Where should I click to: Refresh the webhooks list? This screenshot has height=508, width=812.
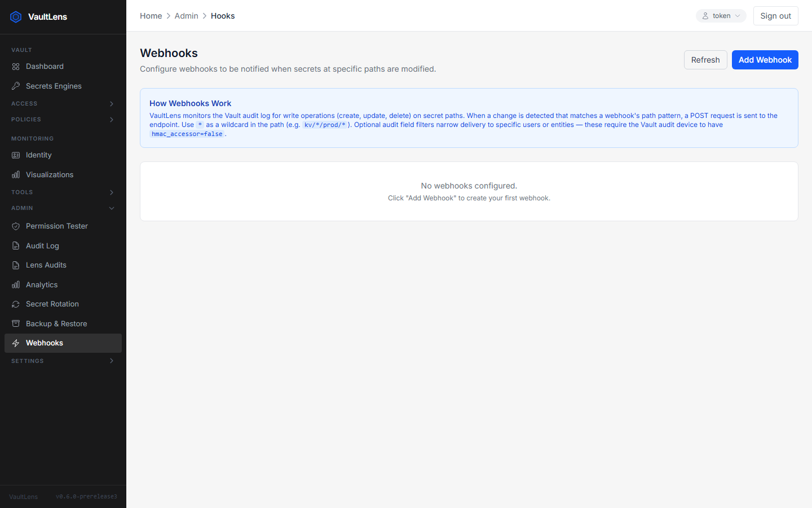coord(705,60)
